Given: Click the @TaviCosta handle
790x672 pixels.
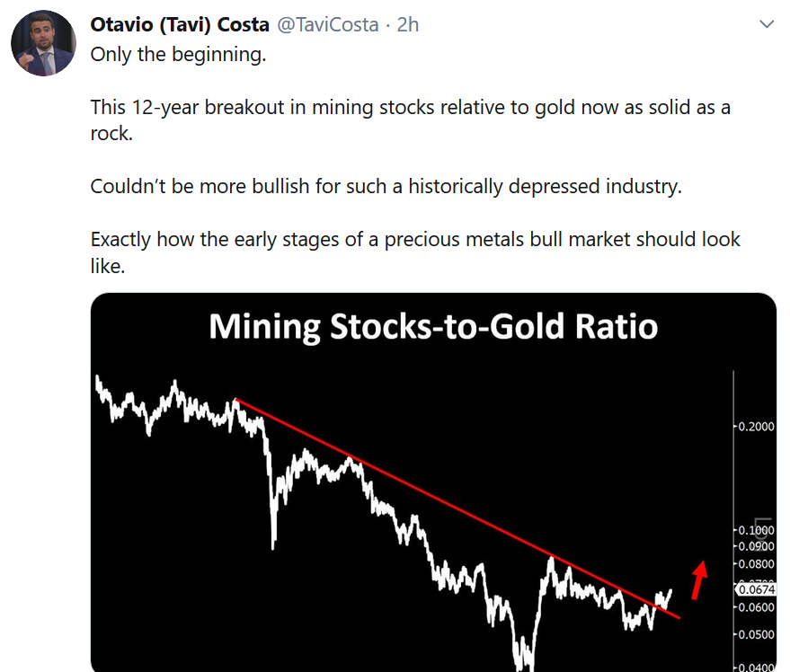Looking at the screenshot, I should (x=326, y=24).
